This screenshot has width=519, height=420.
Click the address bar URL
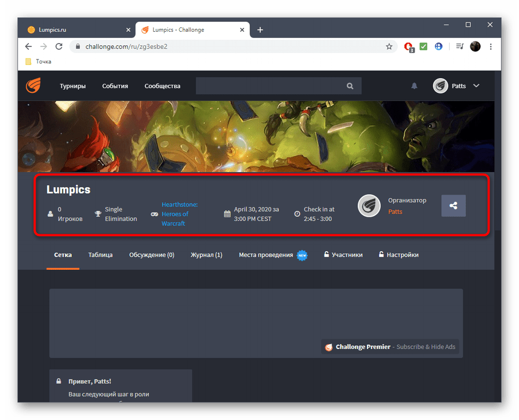(126, 46)
